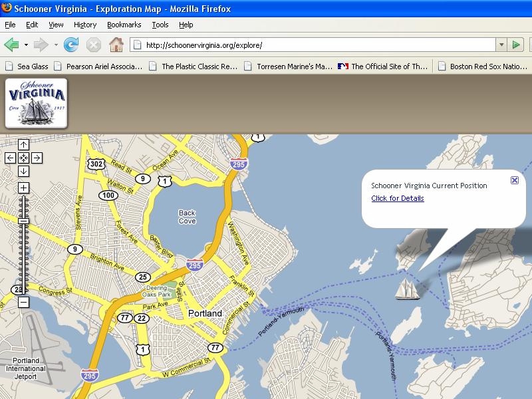
Task: Open the Forward history dropdown arrow
Action: point(56,45)
